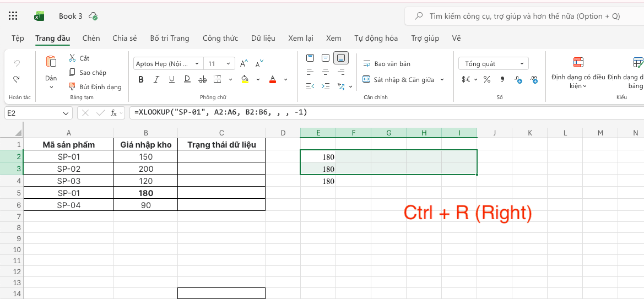
Task: Click the Dán paste clipboard icon
Action: coord(51,62)
